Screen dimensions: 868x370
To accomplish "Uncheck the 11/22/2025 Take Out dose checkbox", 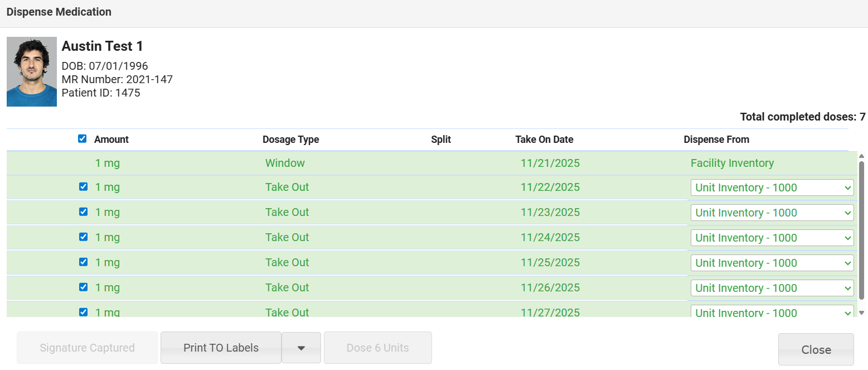I will (84, 187).
